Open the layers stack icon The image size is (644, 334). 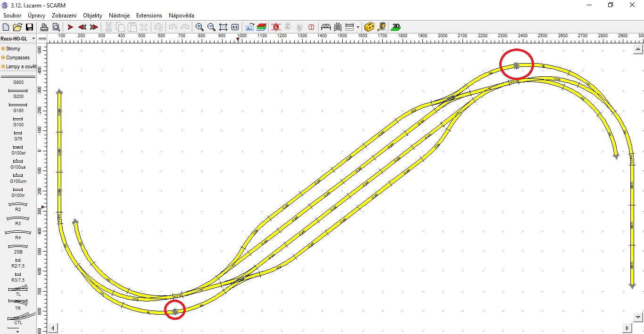click(262, 27)
